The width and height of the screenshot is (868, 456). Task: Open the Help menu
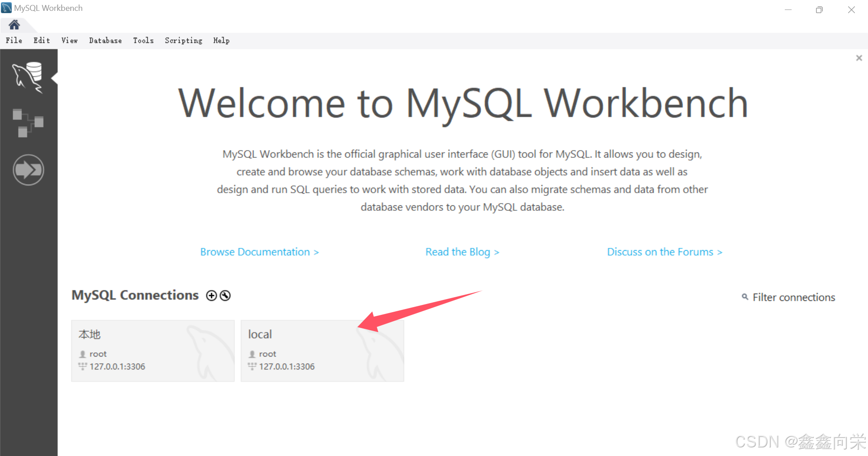[x=222, y=40]
